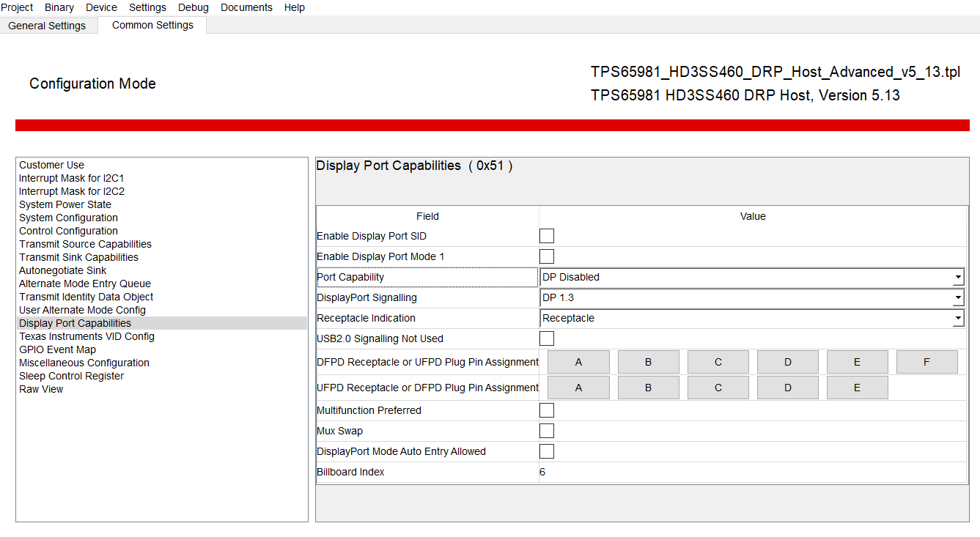Open the Binary menu
980x537 pixels.
point(59,7)
